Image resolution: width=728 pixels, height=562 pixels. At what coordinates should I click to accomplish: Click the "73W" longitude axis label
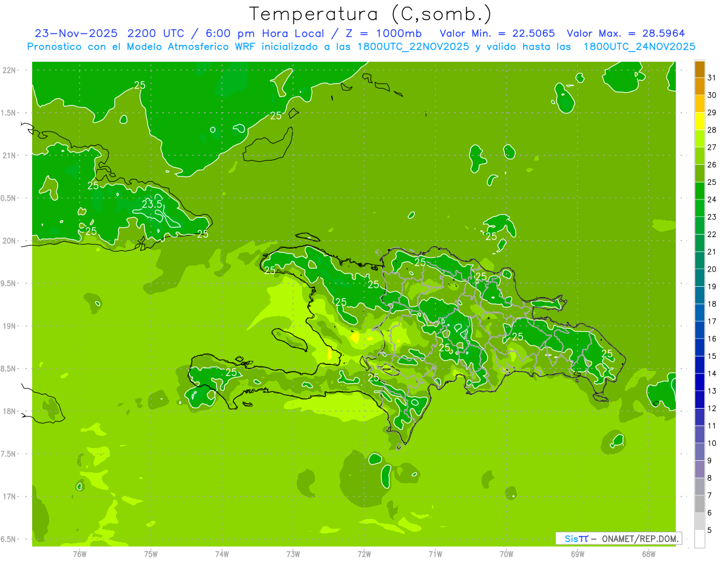click(293, 554)
